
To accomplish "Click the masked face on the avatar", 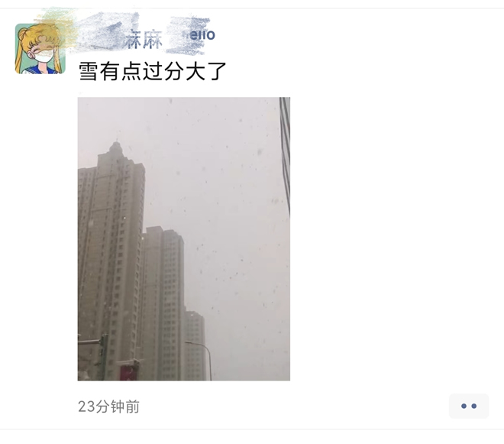I will 44,55.
